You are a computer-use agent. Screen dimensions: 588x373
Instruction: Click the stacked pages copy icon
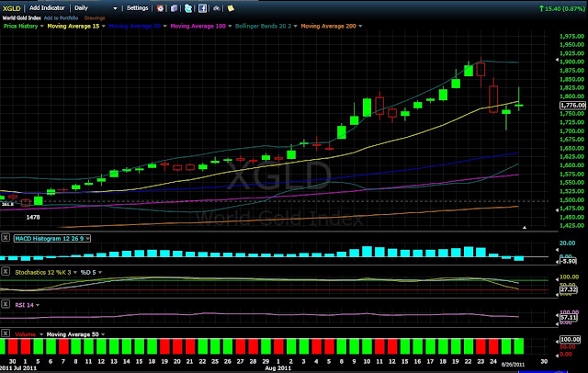pyautogui.click(x=174, y=8)
